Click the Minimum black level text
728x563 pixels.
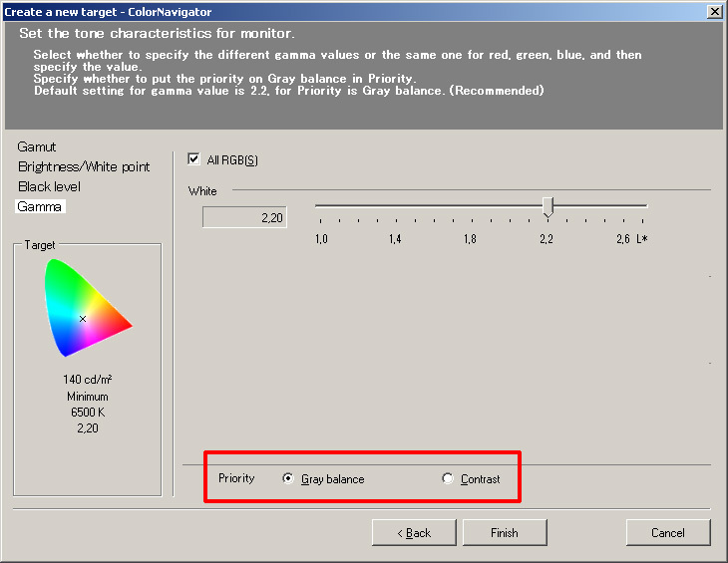88,397
